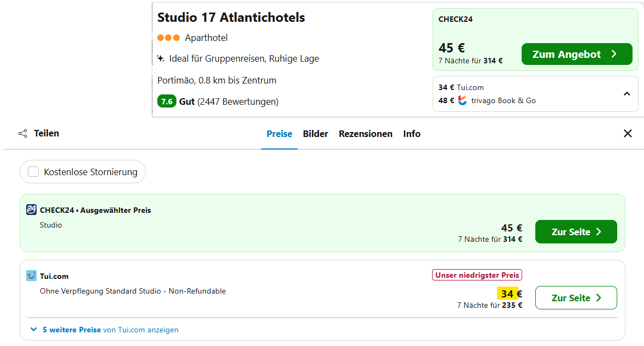Image resolution: width=644 pixels, height=346 pixels.
Task: Click the Tui.com smile logo icon
Action: point(31,276)
